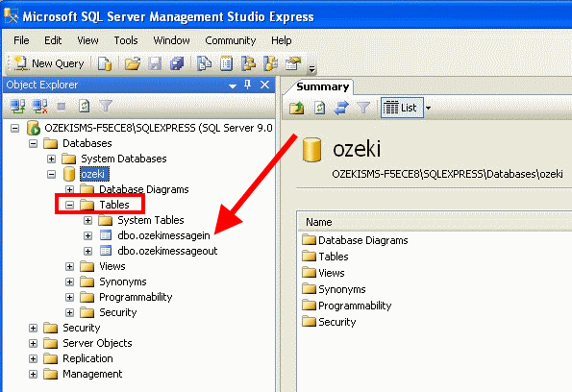Click the Summary page toolbar icon
Image resolution: width=572 pixels, height=392 pixels.
[x=226, y=63]
